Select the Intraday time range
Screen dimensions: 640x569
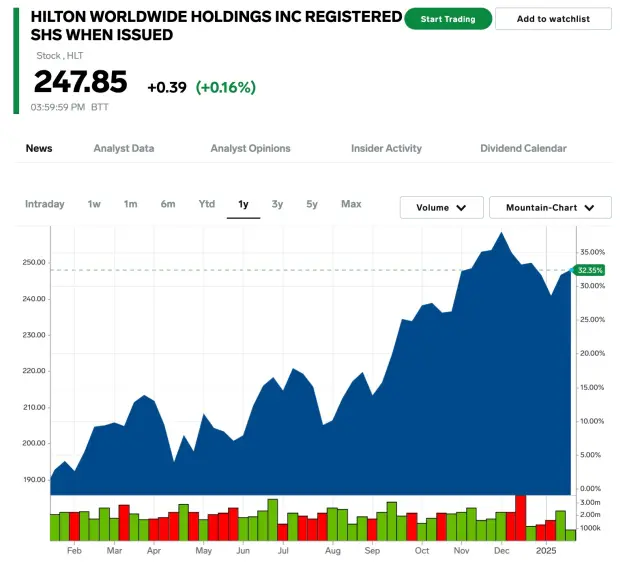pyautogui.click(x=44, y=204)
